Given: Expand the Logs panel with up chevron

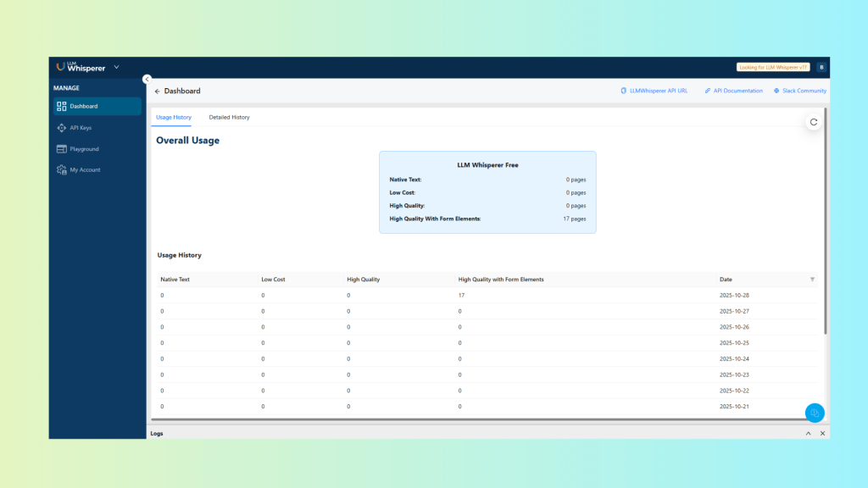Looking at the screenshot, I should click(808, 433).
